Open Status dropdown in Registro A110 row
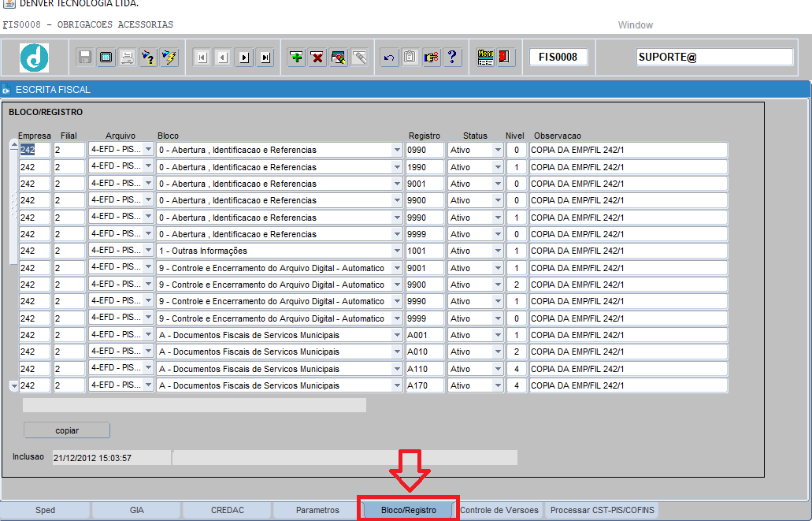Screen dimensions: 812x521 click(x=498, y=369)
